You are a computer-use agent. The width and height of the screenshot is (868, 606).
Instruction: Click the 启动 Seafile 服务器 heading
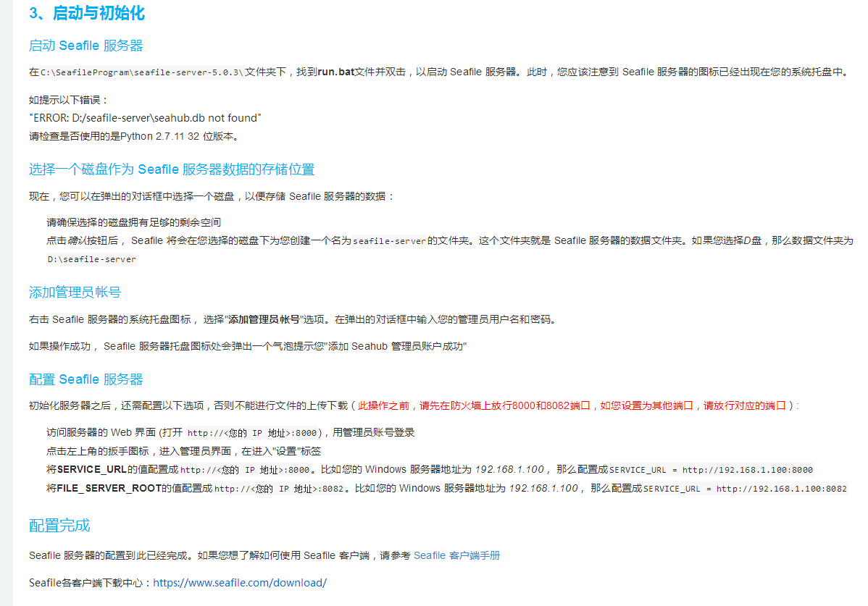tap(85, 46)
